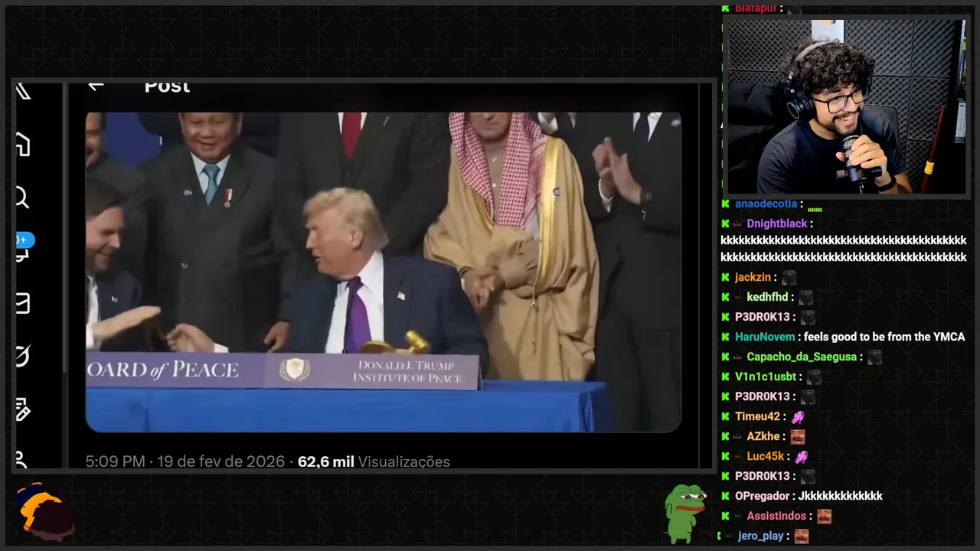Viewport: 980px width, 551px height.
Task: Click the dark emote next to jackzin
Action: pyautogui.click(x=789, y=278)
